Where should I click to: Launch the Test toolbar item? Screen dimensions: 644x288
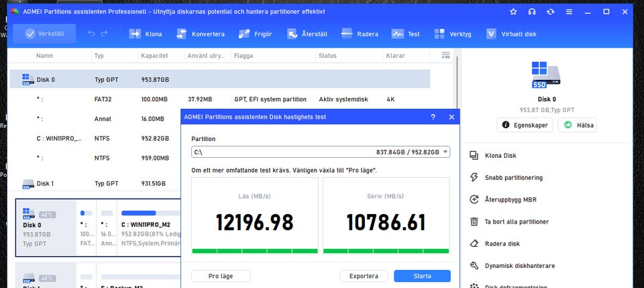coord(398,34)
